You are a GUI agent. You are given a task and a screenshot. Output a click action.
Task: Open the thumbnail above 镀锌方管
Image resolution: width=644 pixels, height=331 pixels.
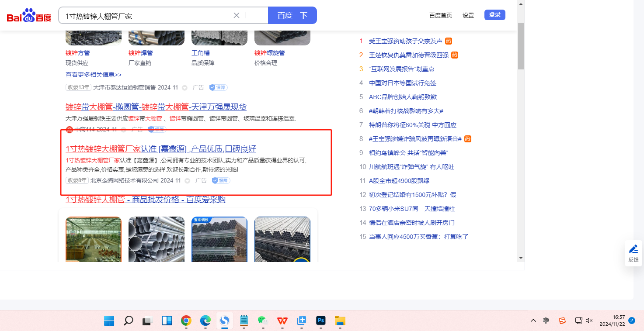click(94, 38)
